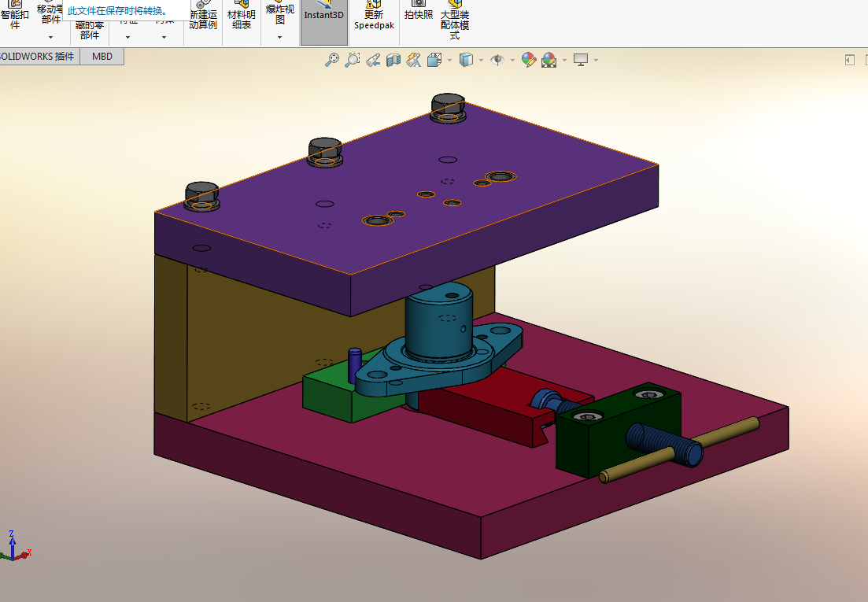Screen dimensions: 868x602
Task: Toggle 大型装配体模式
Action: [x=455, y=20]
